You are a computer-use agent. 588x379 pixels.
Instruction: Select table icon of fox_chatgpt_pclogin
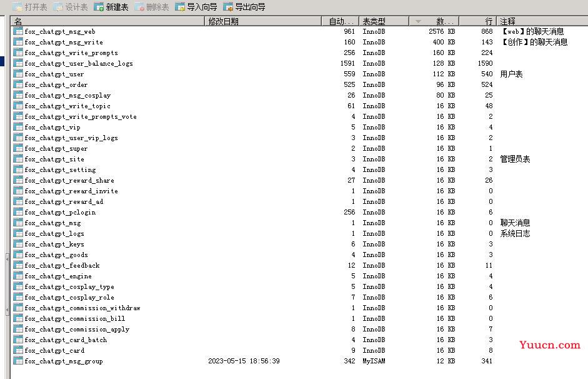coord(18,212)
